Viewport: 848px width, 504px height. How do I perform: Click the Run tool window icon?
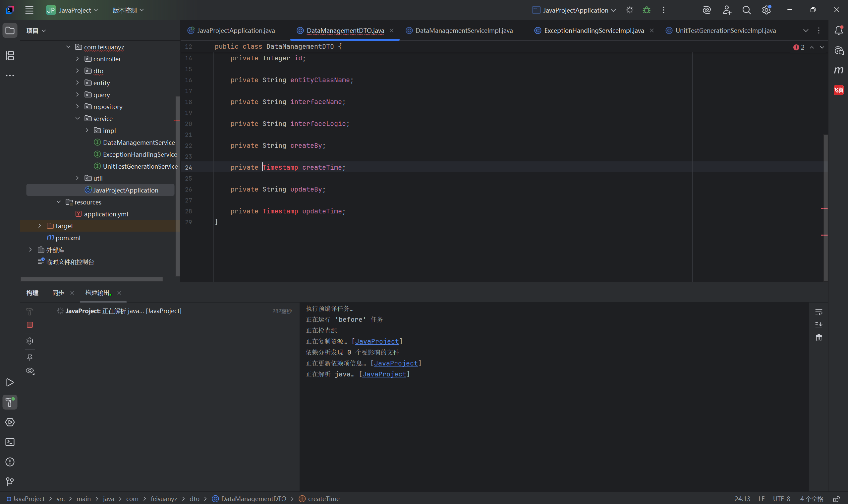pos(10,382)
